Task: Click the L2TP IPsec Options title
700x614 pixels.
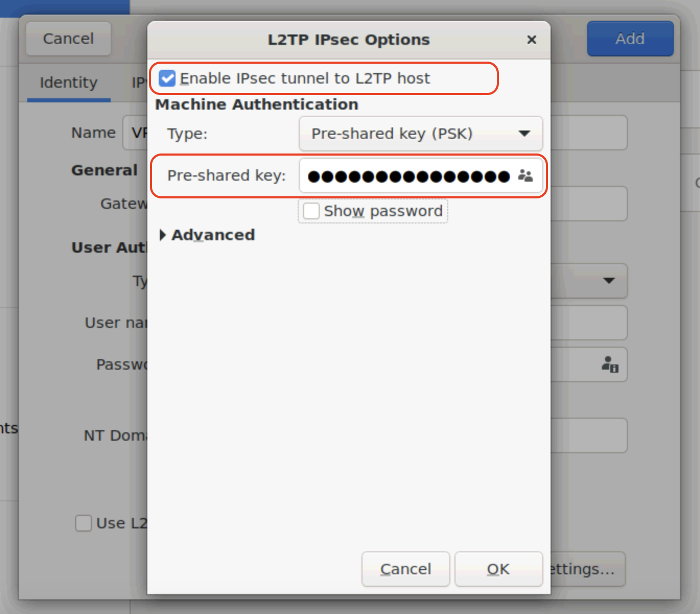Action: [x=348, y=40]
